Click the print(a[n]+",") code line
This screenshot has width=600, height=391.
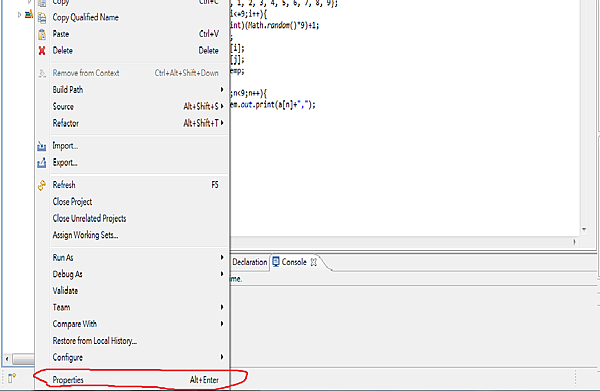(x=272, y=104)
